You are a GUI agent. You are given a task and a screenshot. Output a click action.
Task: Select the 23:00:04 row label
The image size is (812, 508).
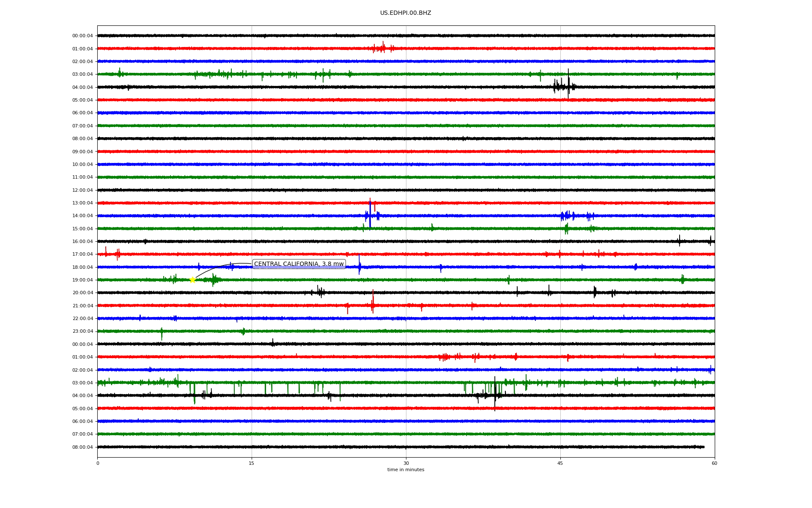pos(82,331)
